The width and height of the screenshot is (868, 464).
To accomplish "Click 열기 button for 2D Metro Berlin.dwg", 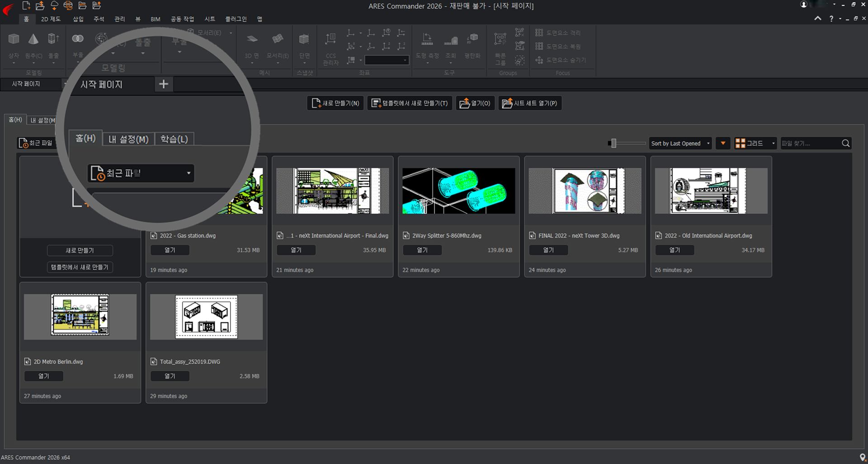I will pyautogui.click(x=44, y=376).
